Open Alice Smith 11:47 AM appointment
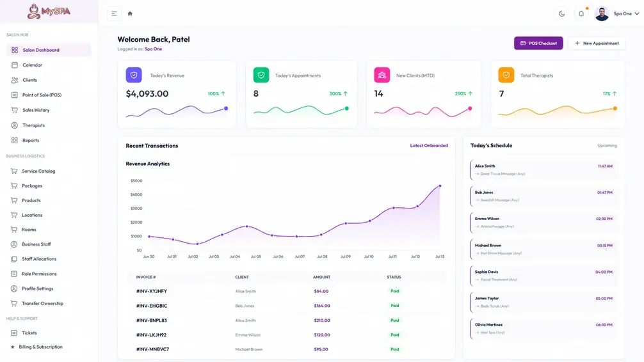The image size is (644, 362). [x=543, y=170]
